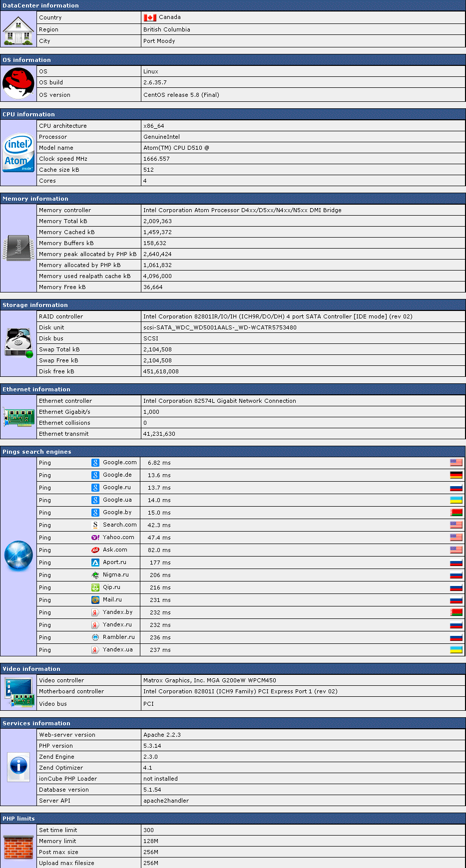
Task: Click the Red Hat logo icon
Action: [18, 83]
